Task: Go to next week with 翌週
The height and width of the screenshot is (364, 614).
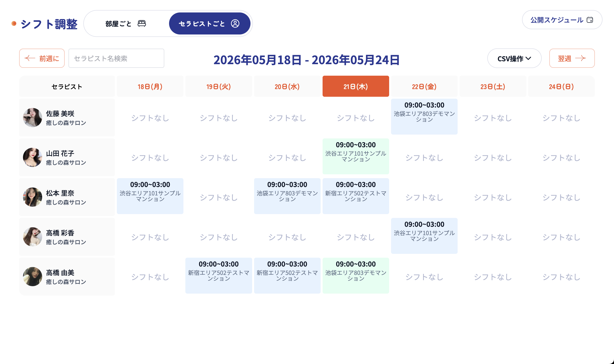Action: coord(572,58)
